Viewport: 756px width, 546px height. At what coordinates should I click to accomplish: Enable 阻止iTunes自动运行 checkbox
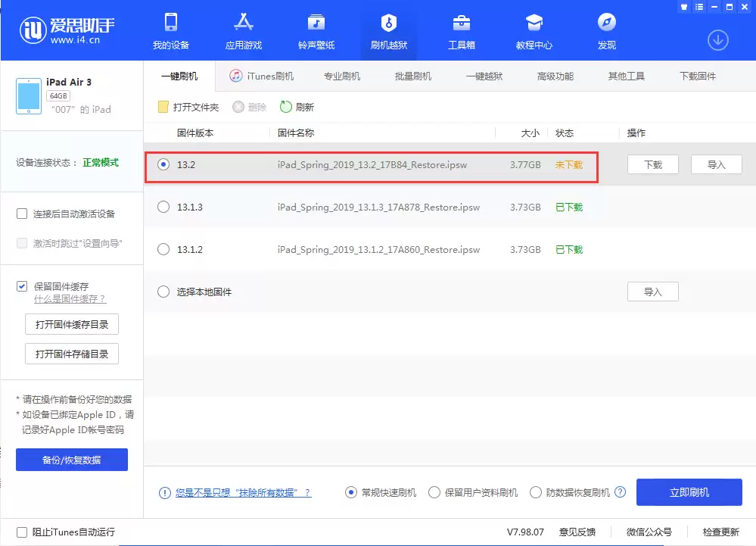(x=22, y=532)
